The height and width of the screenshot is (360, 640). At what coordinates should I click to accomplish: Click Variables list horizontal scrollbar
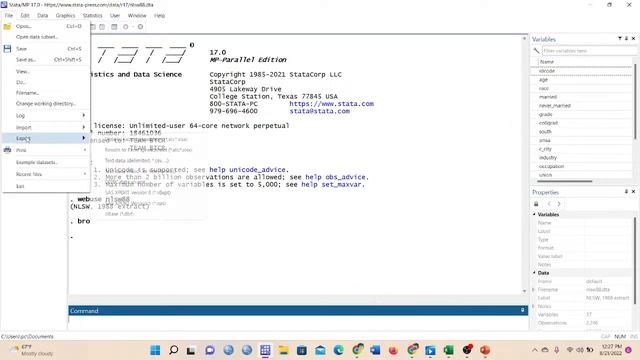[x=565, y=181]
